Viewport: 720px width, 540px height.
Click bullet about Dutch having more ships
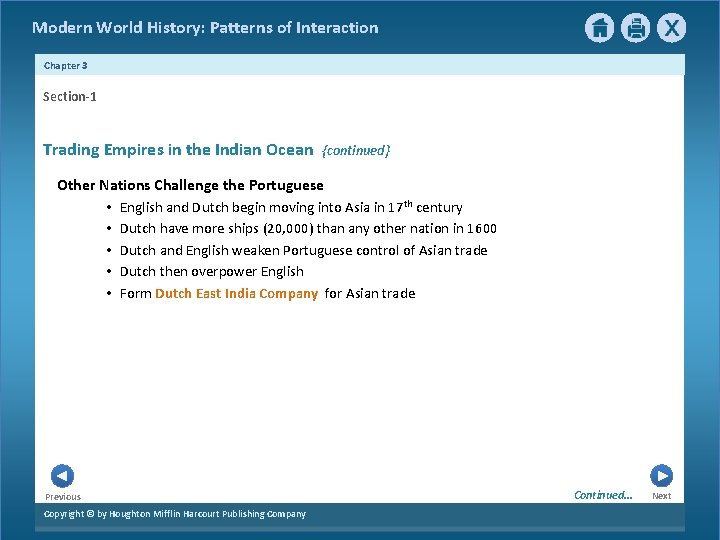pos(308,229)
